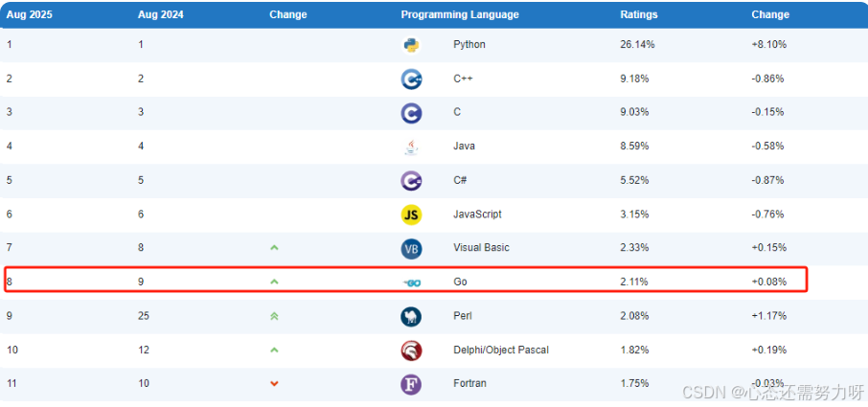Click the Fortran F icon
The image size is (868, 407).
[411, 384]
